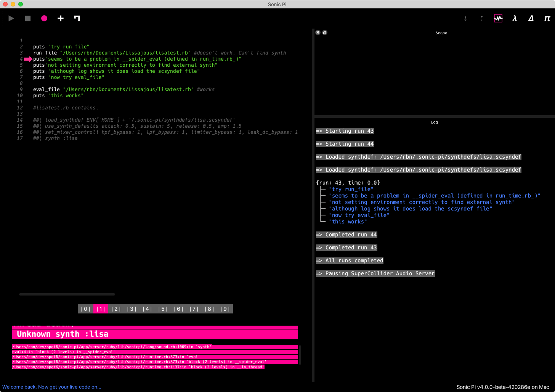
Task: Click the error pane vertical scrollbar
Action: pyautogui.click(x=300, y=355)
